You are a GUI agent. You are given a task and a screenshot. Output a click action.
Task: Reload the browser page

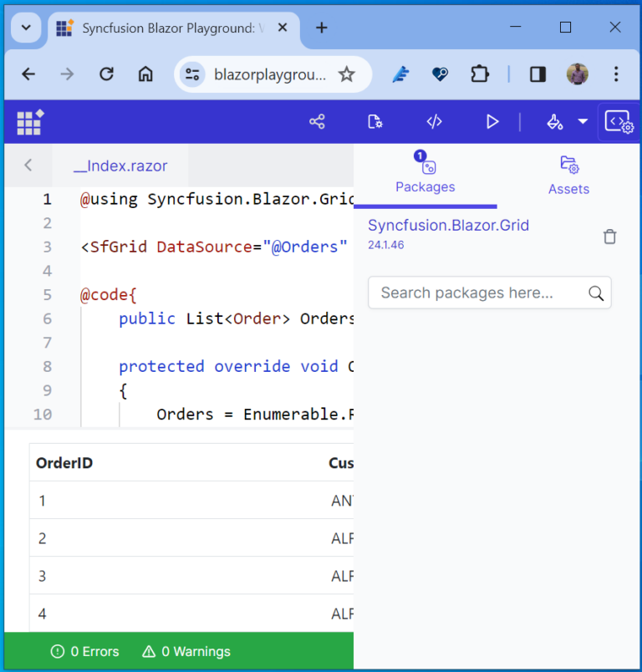[x=106, y=74]
